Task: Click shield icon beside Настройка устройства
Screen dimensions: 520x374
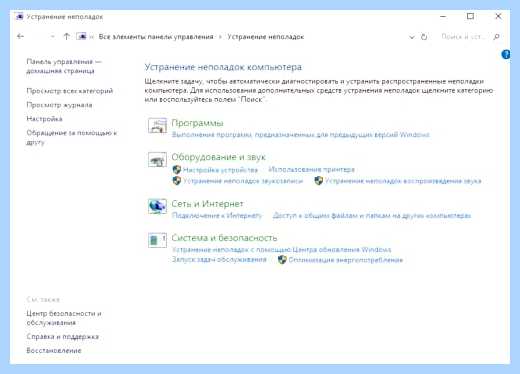Action: 177,170
